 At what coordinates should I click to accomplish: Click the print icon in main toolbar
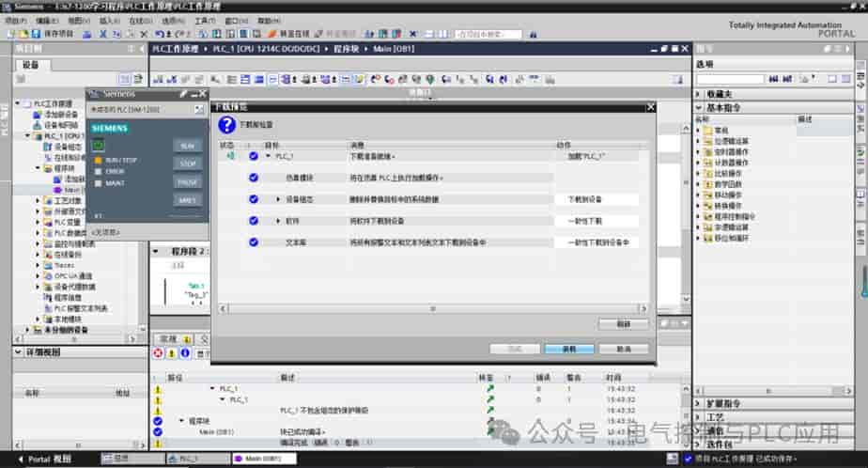[87, 35]
